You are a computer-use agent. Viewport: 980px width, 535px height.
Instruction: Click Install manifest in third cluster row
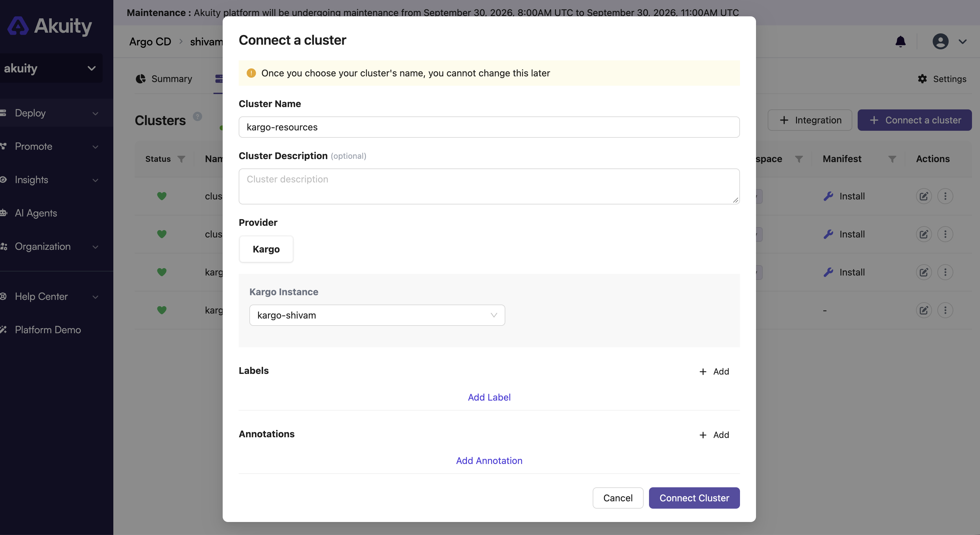[x=844, y=272]
